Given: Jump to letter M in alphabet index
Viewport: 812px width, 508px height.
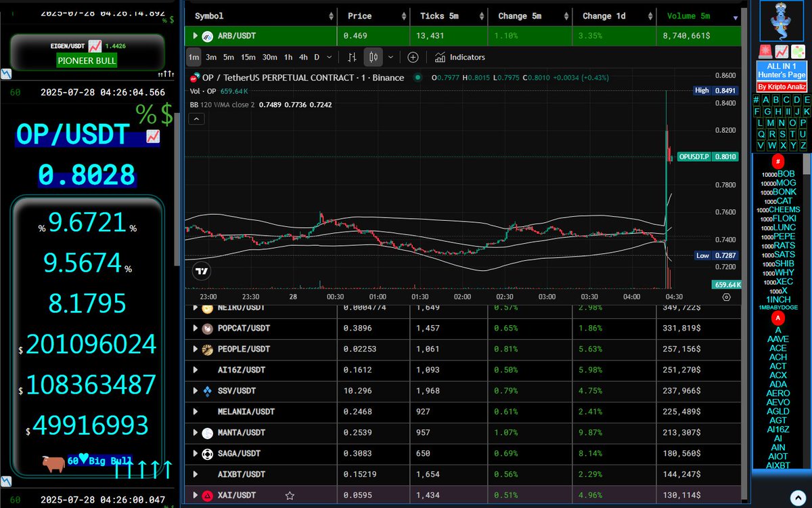Looking at the screenshot, I should click(771, 123).
